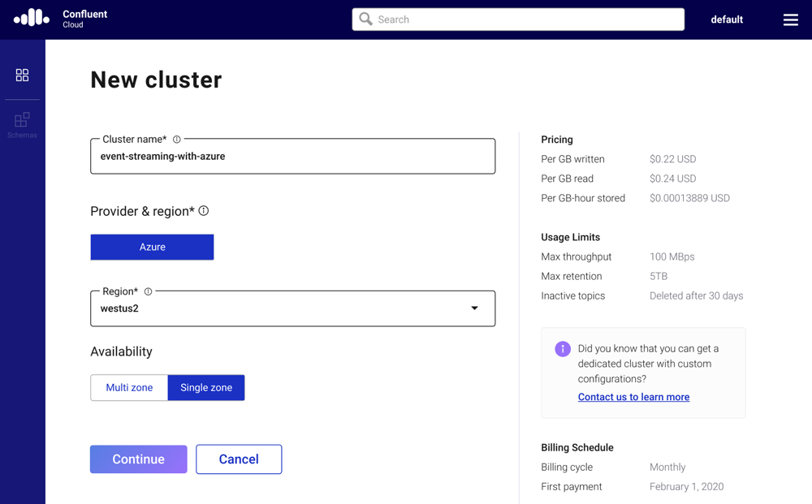Click the Max throughput label

[576, 256]
